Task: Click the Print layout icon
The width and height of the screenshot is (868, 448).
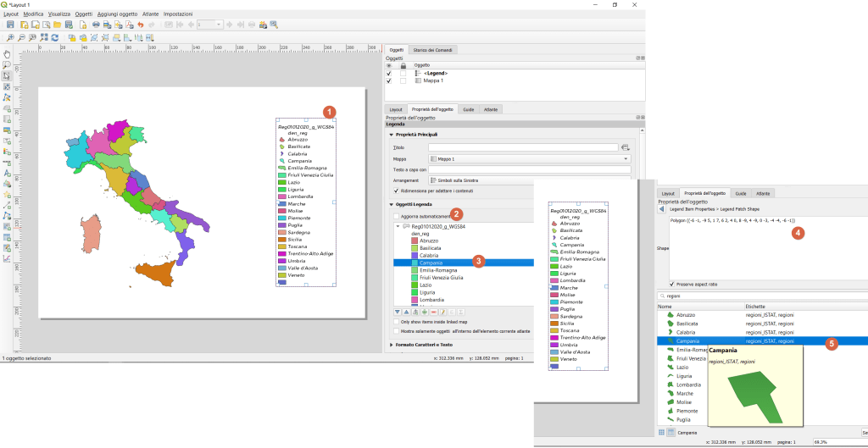Action: (96, 25)
